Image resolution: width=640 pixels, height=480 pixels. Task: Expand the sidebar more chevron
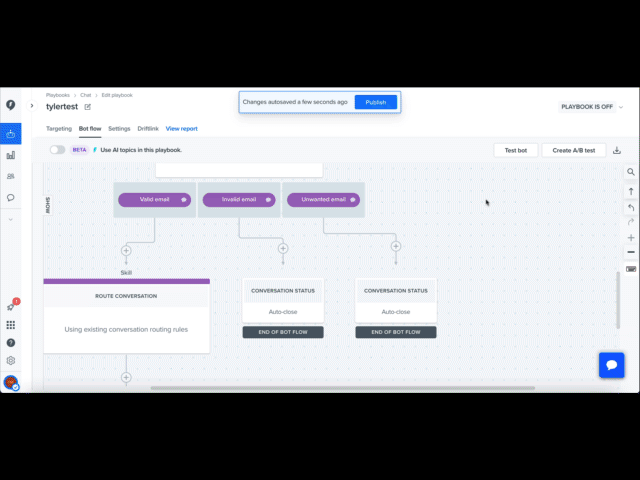11,220
